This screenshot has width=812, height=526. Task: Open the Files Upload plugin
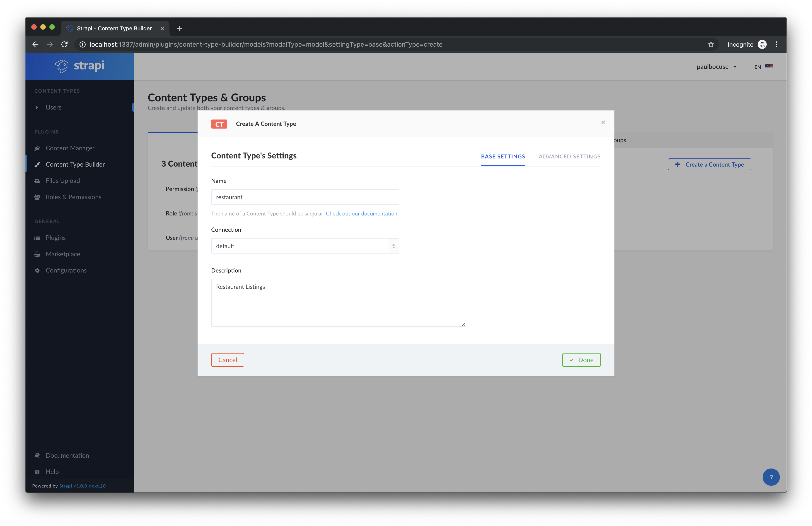pyautogui.click(x=63, y=180)
